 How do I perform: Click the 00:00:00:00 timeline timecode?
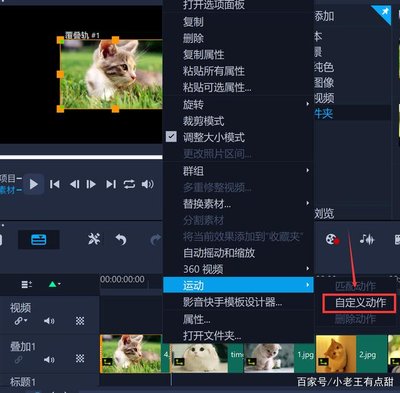[x=122, y=279]
